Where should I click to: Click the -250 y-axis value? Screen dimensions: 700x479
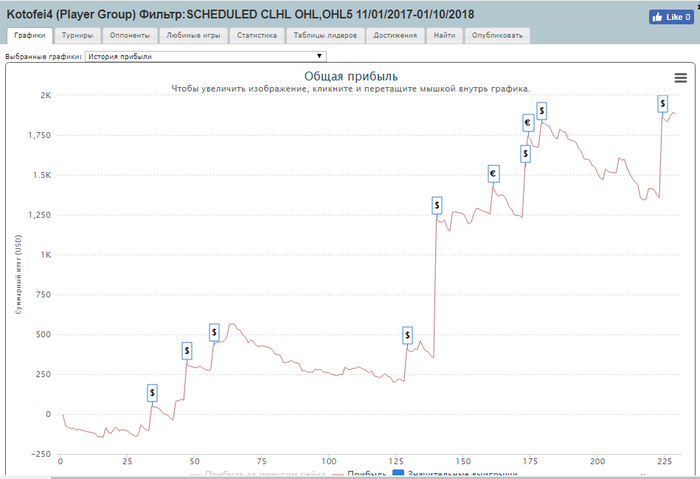click(x=41, y=454)
